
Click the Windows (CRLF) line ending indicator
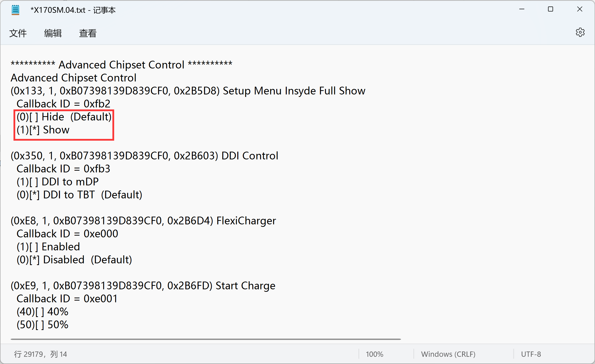(448, 354)
